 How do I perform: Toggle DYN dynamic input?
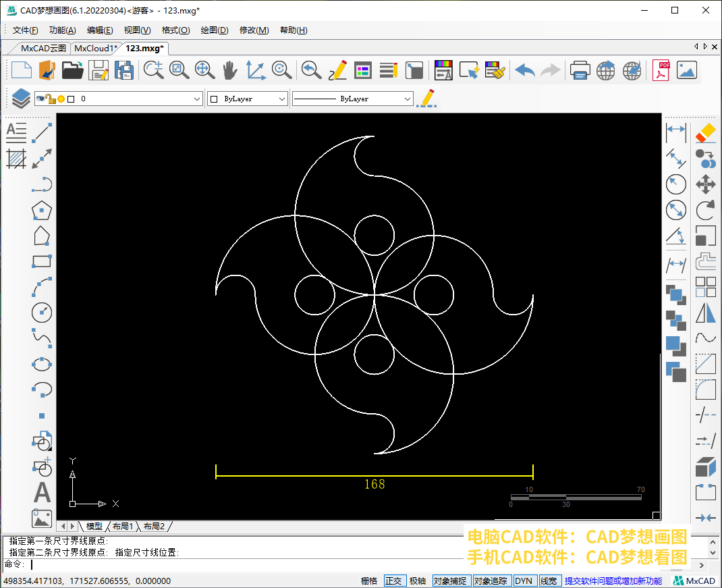click(524, 581)
